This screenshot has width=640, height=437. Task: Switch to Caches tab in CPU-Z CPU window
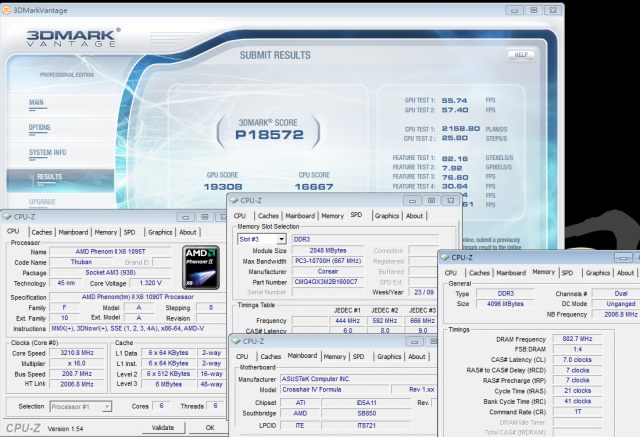point(42,232)
